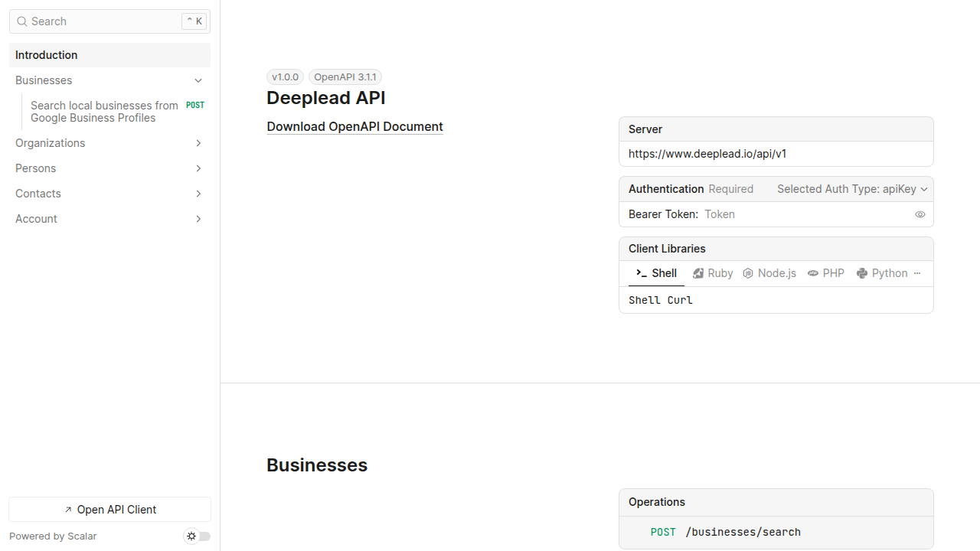Select the Shell client tab
The width and height of the screenshot is (980, 551).
click(x=656, y=273)
